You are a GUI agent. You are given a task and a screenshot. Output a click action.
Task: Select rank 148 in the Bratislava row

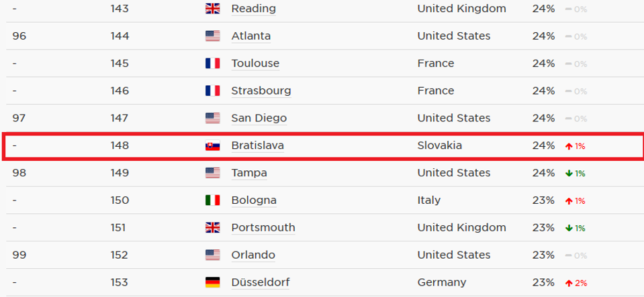120,145
